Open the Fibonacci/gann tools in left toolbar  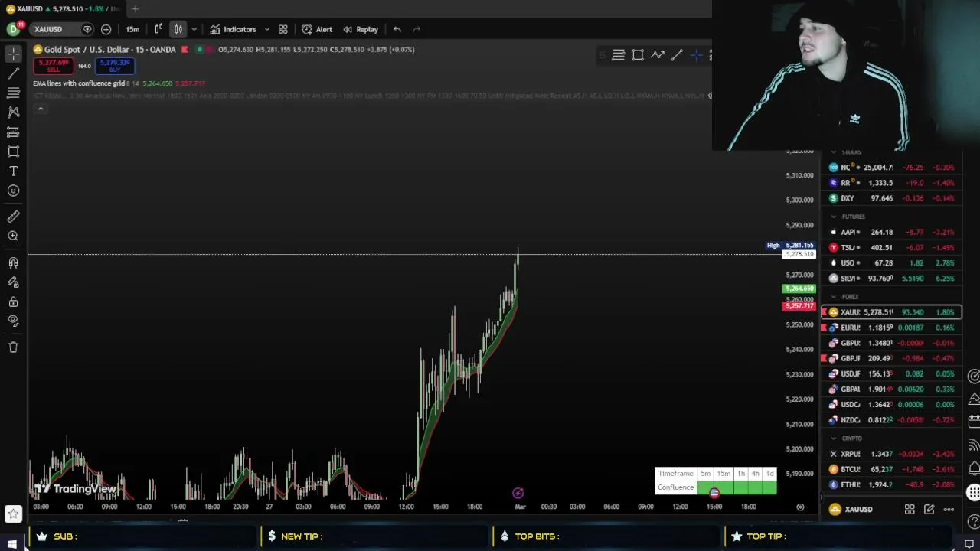13,93
